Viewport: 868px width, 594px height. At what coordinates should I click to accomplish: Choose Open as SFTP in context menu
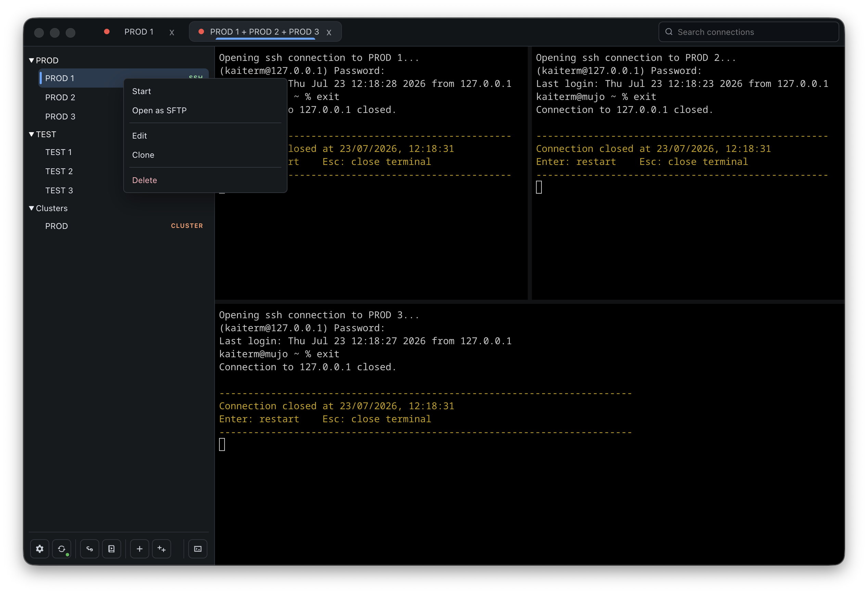point(205,111)
